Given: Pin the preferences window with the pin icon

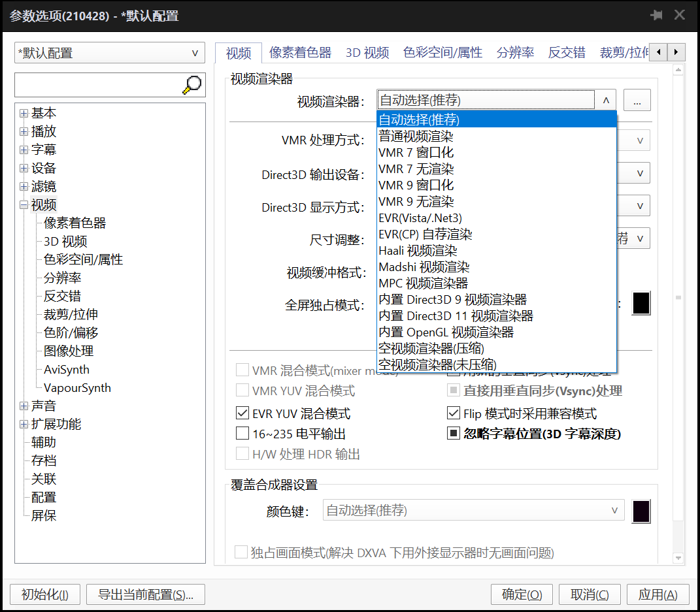Looking at the screenshot, I should pos(656,15).
